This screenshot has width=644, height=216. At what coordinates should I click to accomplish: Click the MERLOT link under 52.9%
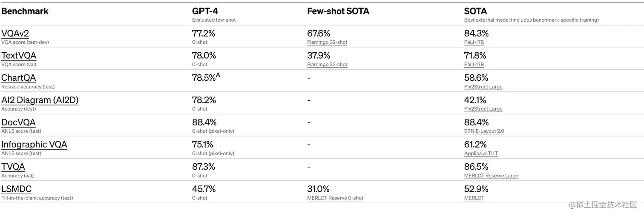pyautogui.click(x=474, y=198)
